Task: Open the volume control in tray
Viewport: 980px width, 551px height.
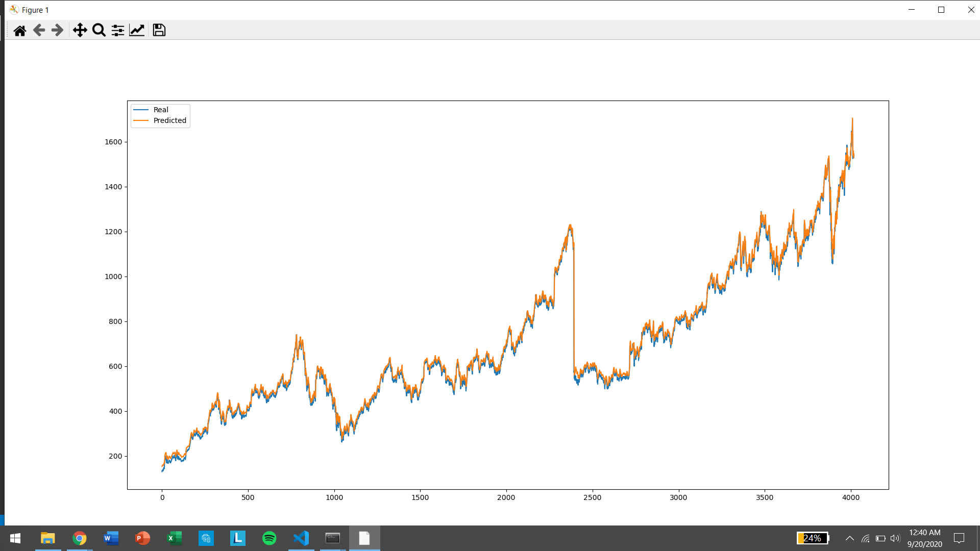Action: (895, 538)
